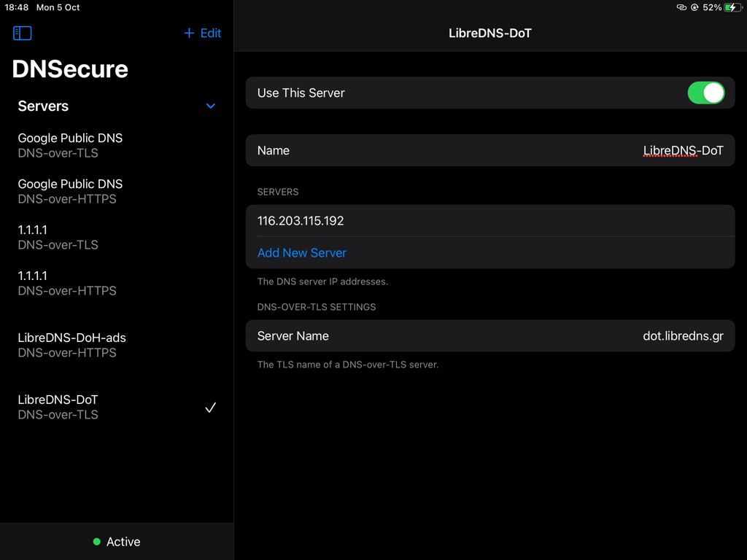Disable the Use This Server switch
The image size is (747, 560).
[x=705, y=93]
